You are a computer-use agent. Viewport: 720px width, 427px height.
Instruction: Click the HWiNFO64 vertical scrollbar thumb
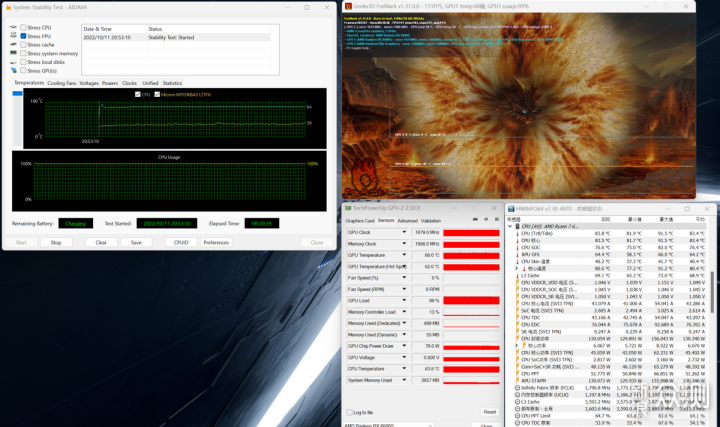(712, 292)
